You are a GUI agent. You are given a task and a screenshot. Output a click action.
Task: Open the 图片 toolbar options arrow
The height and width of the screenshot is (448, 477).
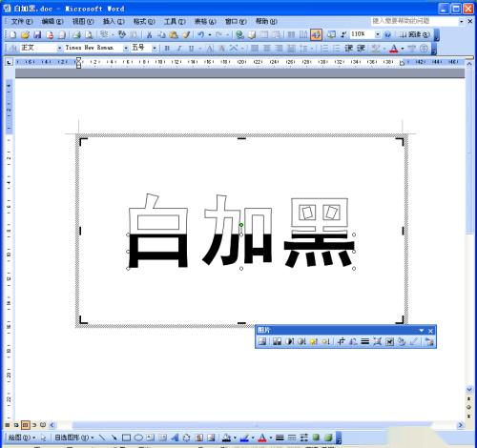(x=422, y=331)
